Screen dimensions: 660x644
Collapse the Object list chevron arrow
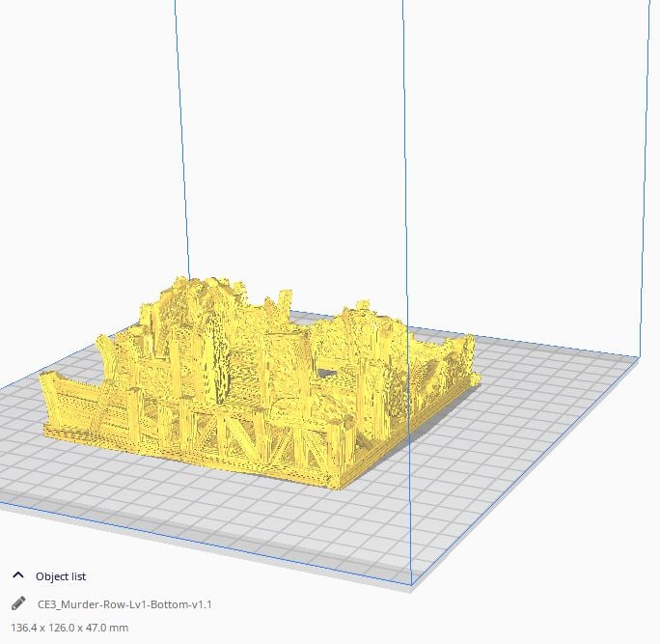click(18, 575)
